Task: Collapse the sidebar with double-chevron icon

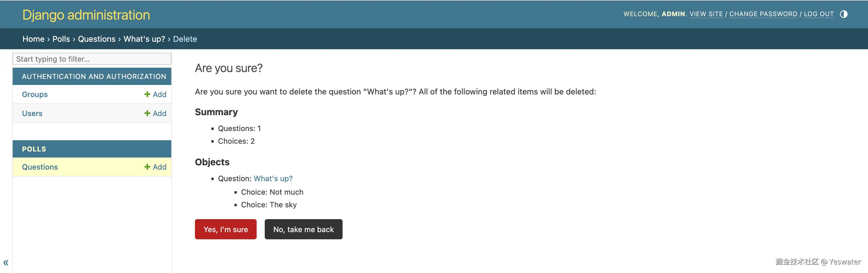Action: 6,263
